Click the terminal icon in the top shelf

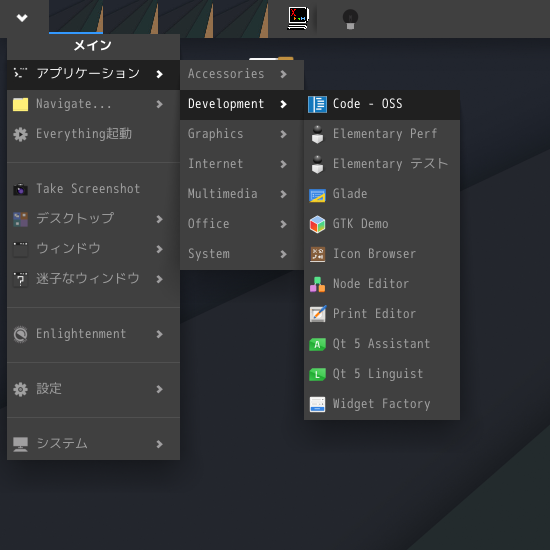pyautogui.click(x=298, y=18)
